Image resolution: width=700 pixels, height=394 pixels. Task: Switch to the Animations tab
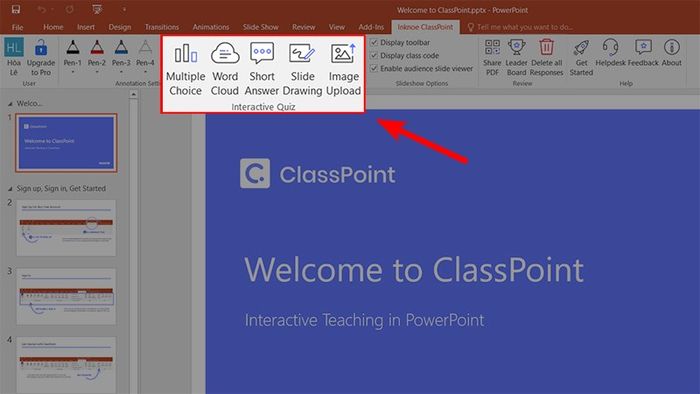click(x=211, y=27)
